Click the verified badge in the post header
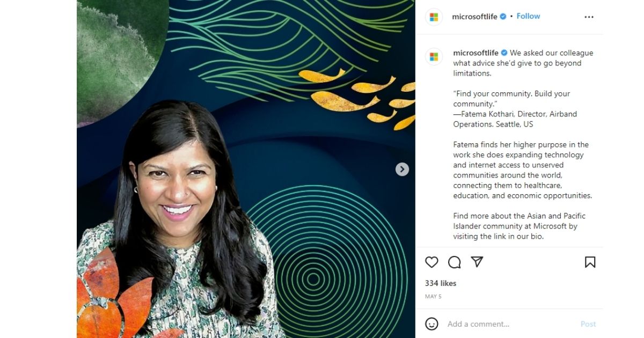This screenshot has width=644, height=338. (x=503, y=17)
